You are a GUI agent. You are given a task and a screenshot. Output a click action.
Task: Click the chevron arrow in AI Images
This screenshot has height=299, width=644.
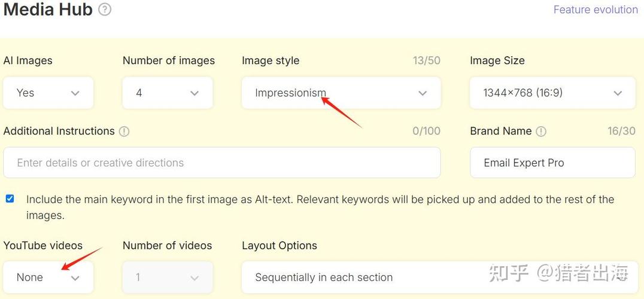point(75,93)
